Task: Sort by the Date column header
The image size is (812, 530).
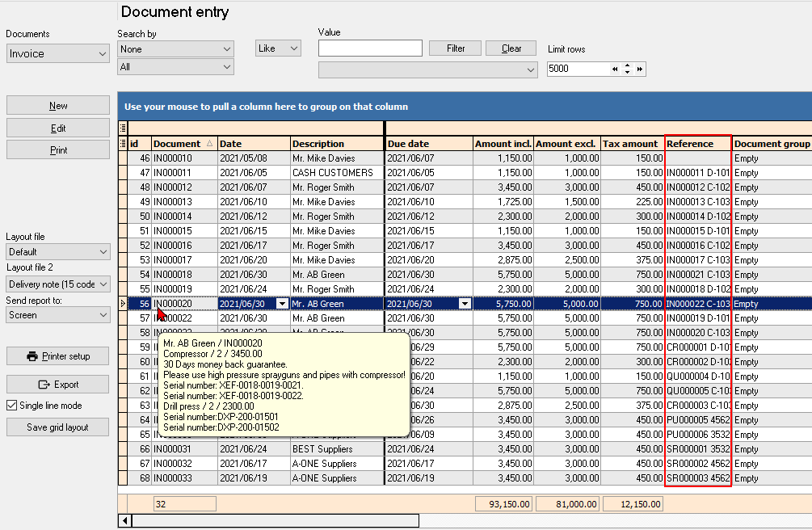Action: click(254, 144)
